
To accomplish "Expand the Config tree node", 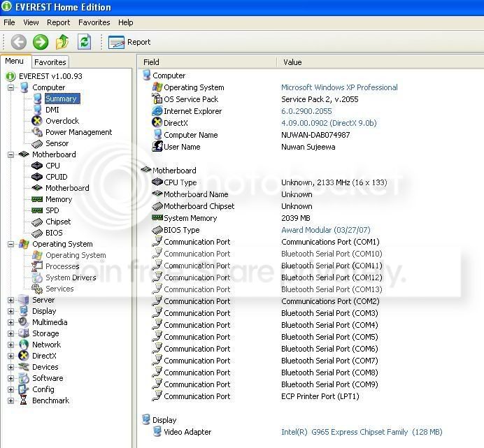I will point(10,389).
